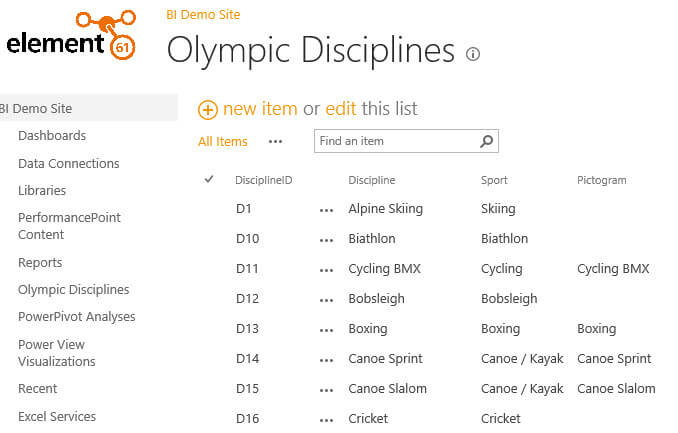Open PowerPivot Analyses in navigation
This screenshot has height=433, width=678.
point(77,317)
